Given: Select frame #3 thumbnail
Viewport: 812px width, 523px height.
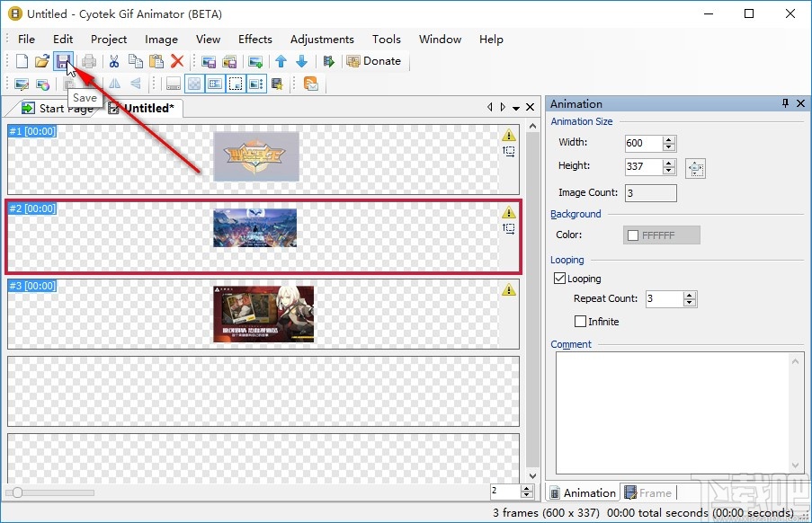Looking at the screenshot, I should pos(263,314).
